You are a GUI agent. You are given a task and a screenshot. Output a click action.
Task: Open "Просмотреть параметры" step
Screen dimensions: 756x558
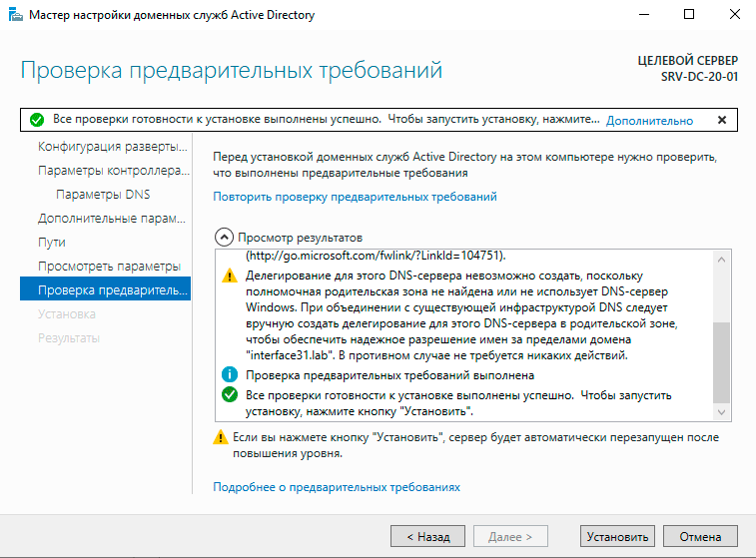click(109, 267)
